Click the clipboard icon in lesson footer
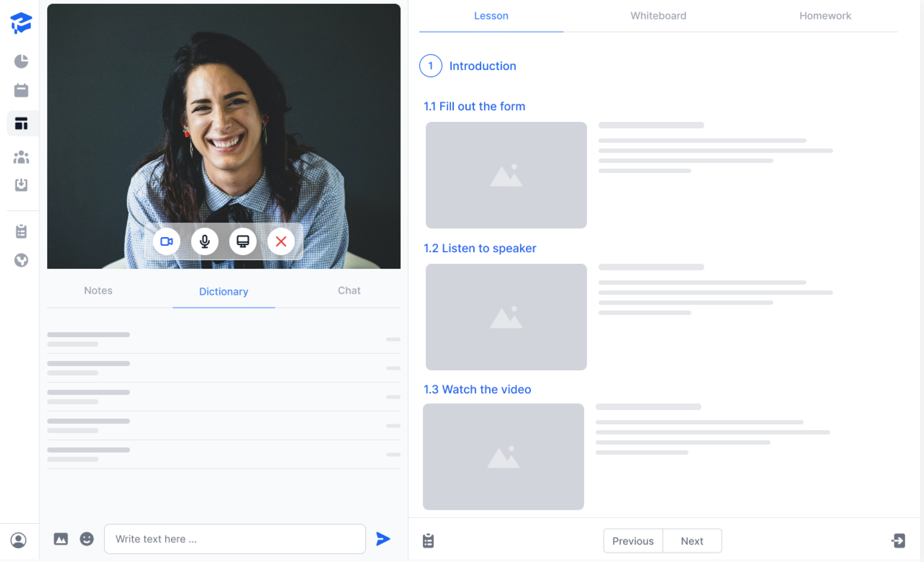The height and width of the screenshot is (562, 924). 428,541
